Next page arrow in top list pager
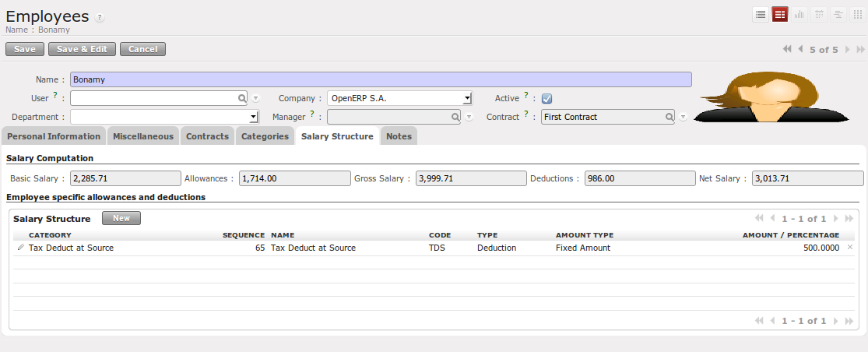 (x=836, y=219)
